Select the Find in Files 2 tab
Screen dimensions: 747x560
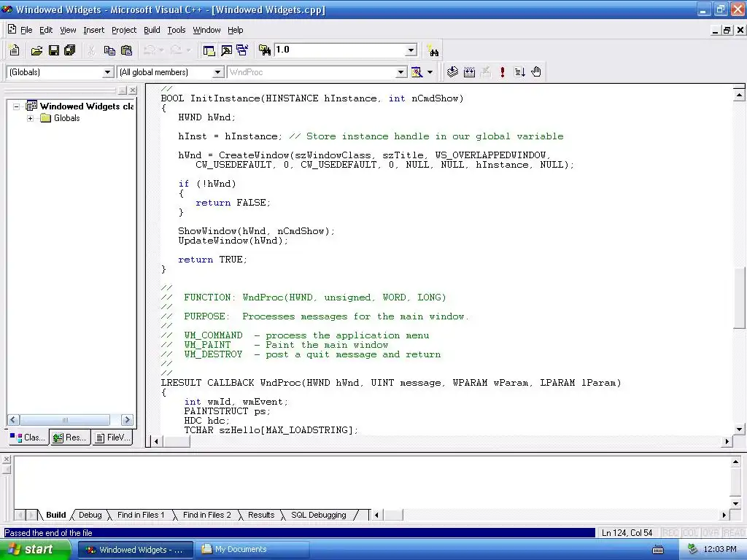(x=206, y=516)
